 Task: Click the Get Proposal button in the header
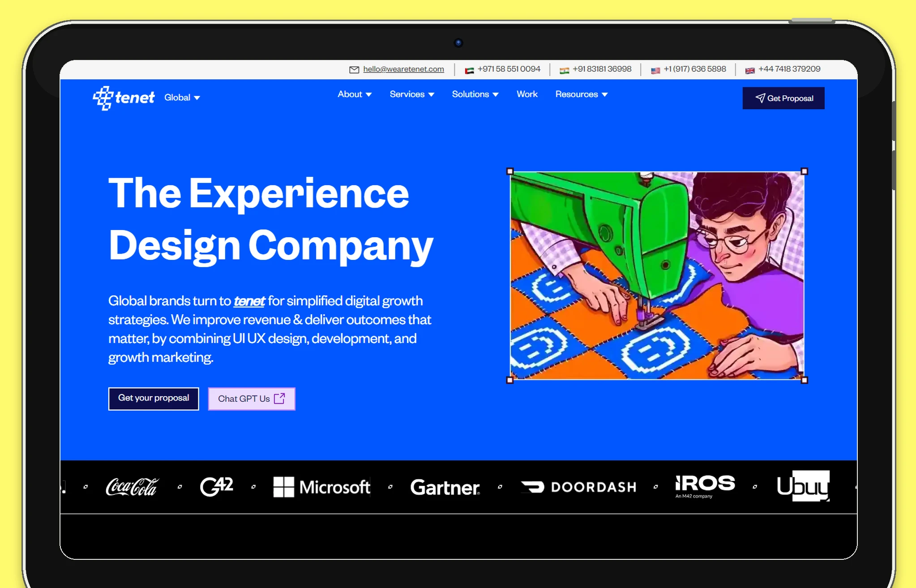pyautogui.click(x=783, y=98)
